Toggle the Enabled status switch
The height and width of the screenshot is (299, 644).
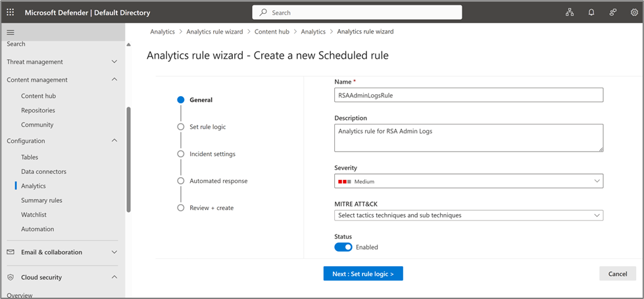(343, 247)
